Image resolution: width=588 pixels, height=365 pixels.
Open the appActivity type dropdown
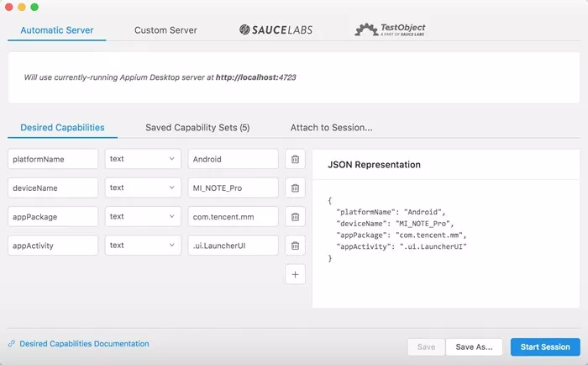(143, 246)
